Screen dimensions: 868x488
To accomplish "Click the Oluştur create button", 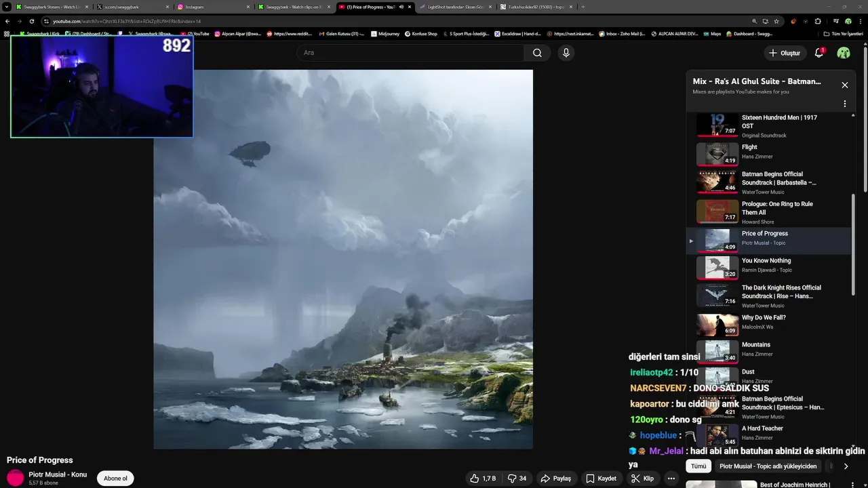I will pyautogui.click(x=785, y=53).
